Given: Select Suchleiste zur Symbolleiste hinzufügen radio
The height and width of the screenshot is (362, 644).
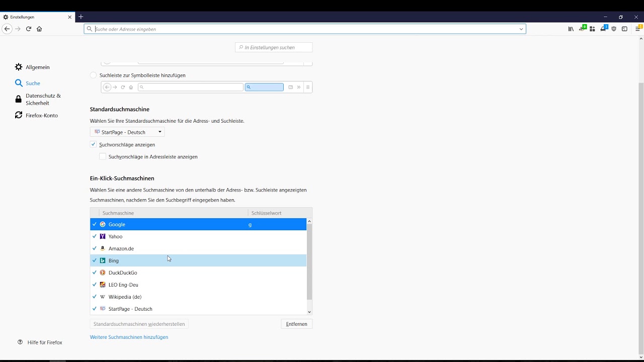Looking at the screenshot, I should coord(93,75).
